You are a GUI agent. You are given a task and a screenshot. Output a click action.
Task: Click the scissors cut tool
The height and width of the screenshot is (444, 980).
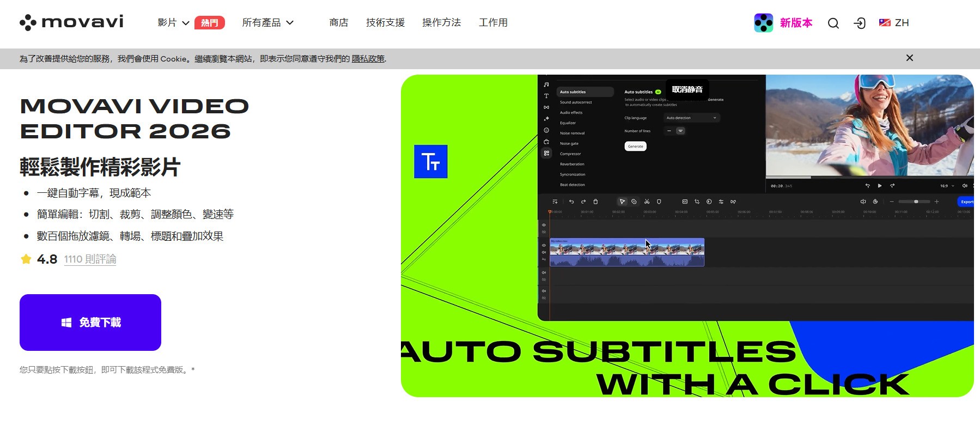647,202
